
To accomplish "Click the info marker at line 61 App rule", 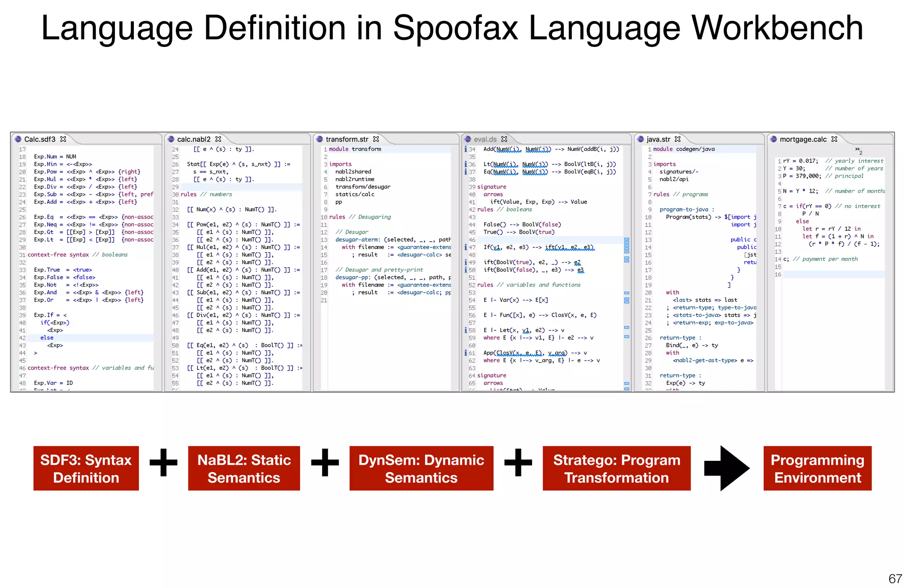I will tap(466, 353).
